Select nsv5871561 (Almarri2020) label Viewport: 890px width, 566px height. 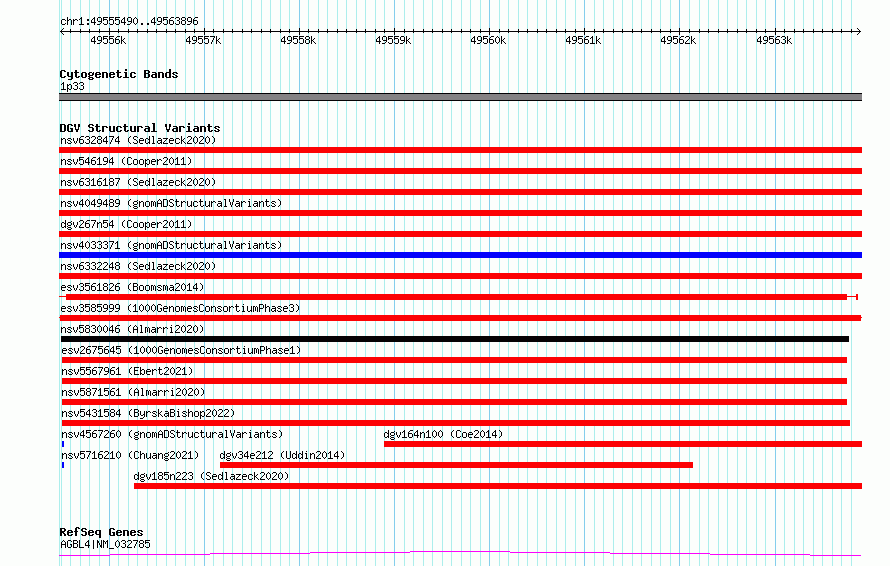133,392
